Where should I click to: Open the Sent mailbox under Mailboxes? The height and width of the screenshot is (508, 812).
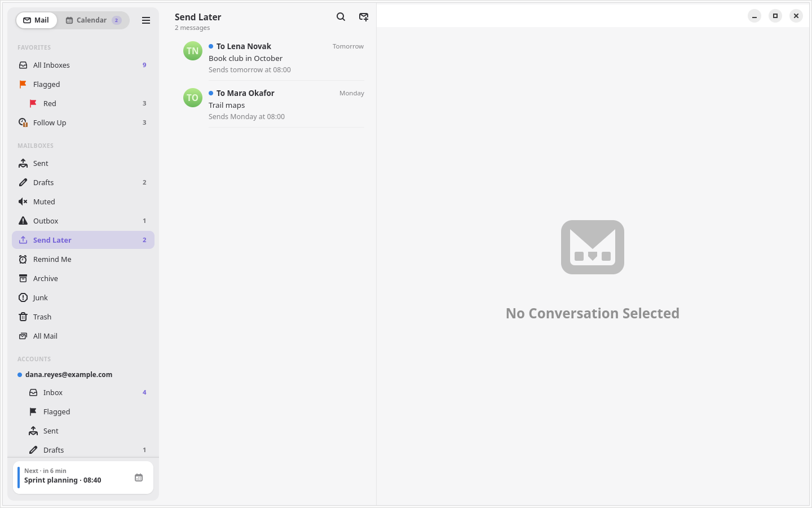83,163
